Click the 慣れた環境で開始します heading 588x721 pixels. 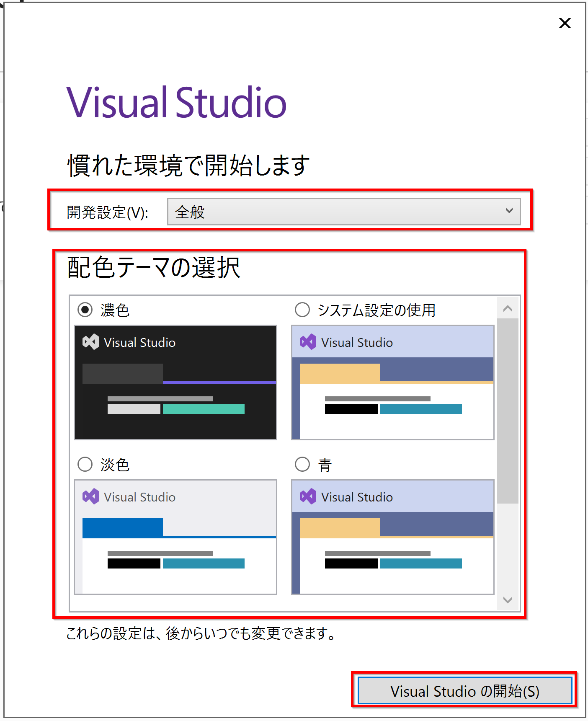click(x=188, y=165)
